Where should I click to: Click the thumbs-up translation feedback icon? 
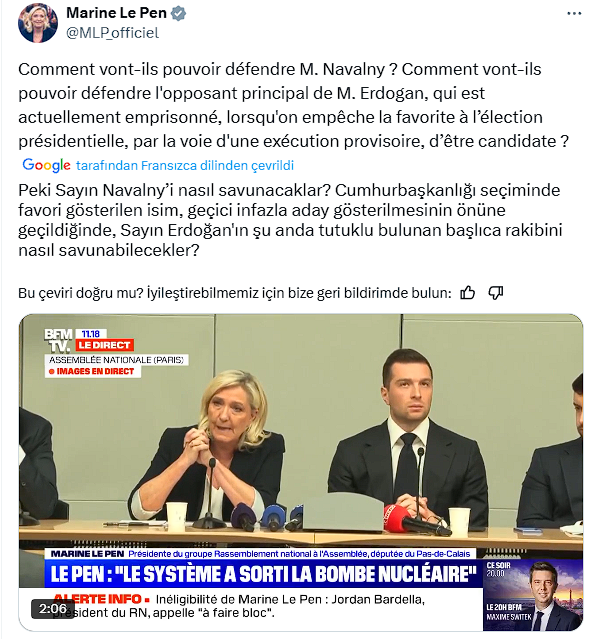pos(468,293)
